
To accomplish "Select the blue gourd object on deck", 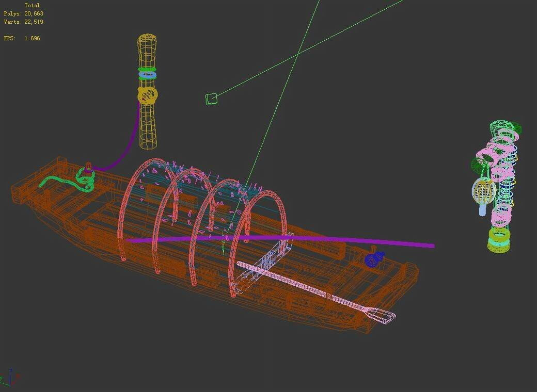I will tap(374, 259).
